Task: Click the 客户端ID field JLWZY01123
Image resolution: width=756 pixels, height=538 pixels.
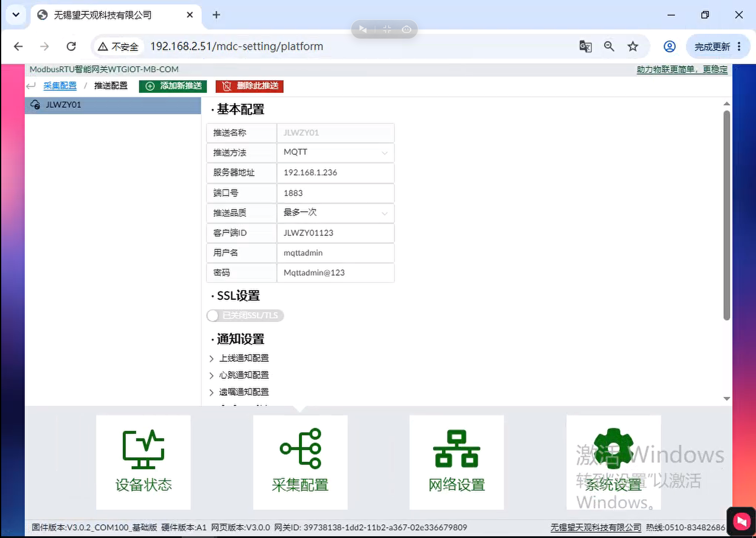Action: (x=336, y=233)
